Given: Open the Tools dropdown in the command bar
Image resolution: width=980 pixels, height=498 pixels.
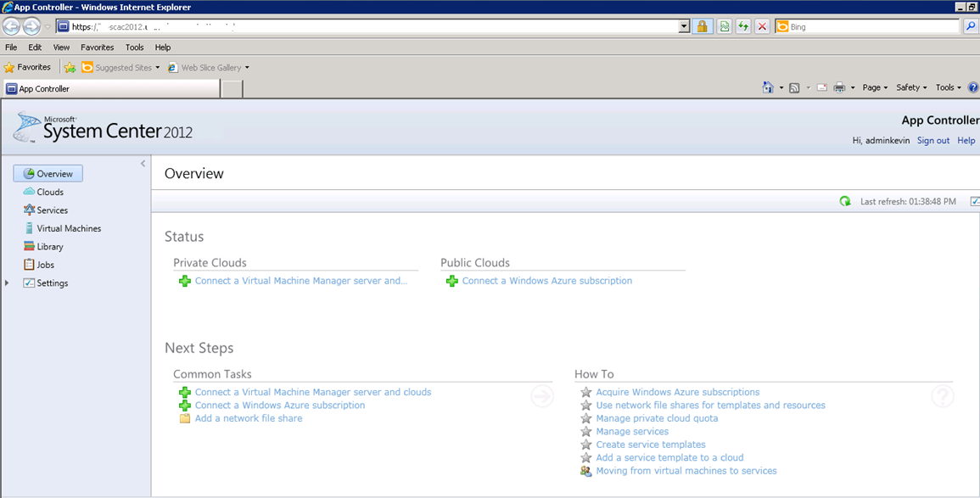Looking at the screenshot, I should [948, 87].
